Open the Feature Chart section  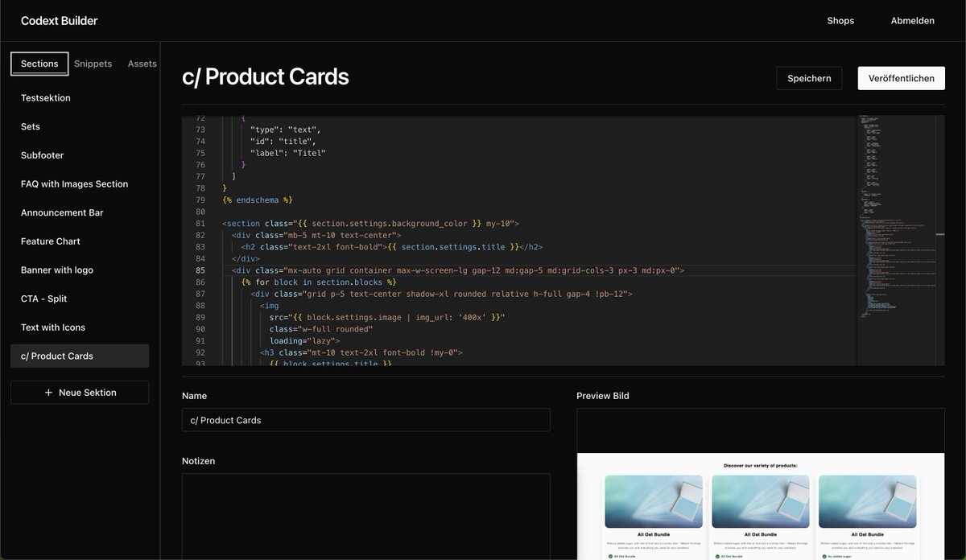[80, 241]
